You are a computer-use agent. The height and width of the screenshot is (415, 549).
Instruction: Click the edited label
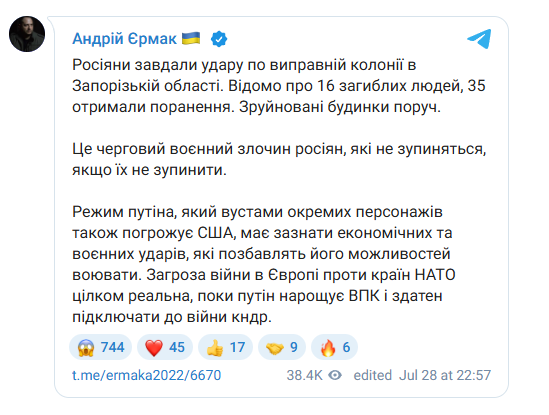[x=373, y=375]
